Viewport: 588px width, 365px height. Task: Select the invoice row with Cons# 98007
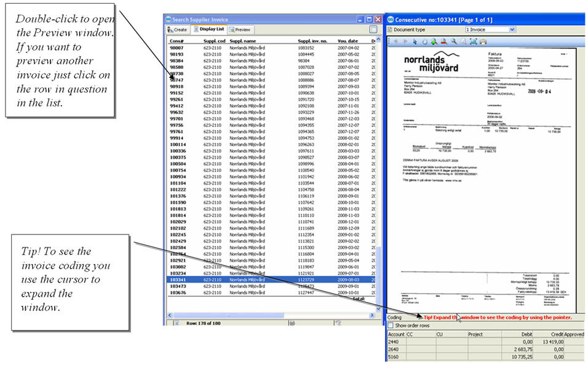click(271, 48)
